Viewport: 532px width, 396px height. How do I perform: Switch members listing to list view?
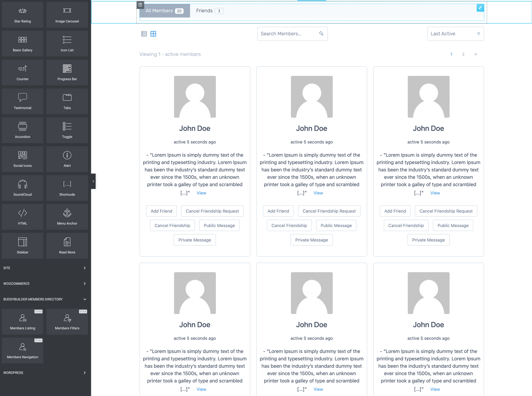click(x=144, y=33)
